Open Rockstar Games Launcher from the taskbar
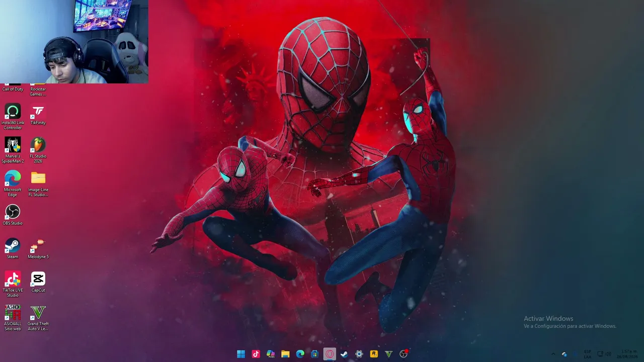The width and height of the screenshot is (644, 362). pyautogui.click(x=374, y=354)
